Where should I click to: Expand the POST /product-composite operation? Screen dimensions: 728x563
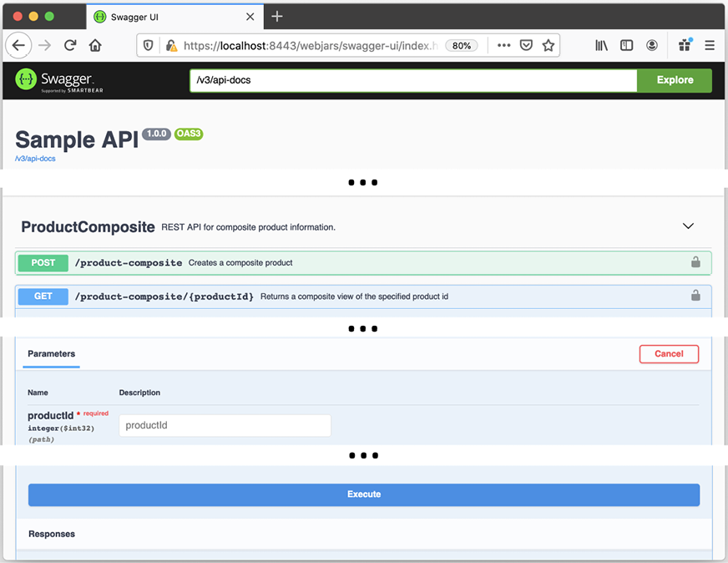[x=363, y=263]
